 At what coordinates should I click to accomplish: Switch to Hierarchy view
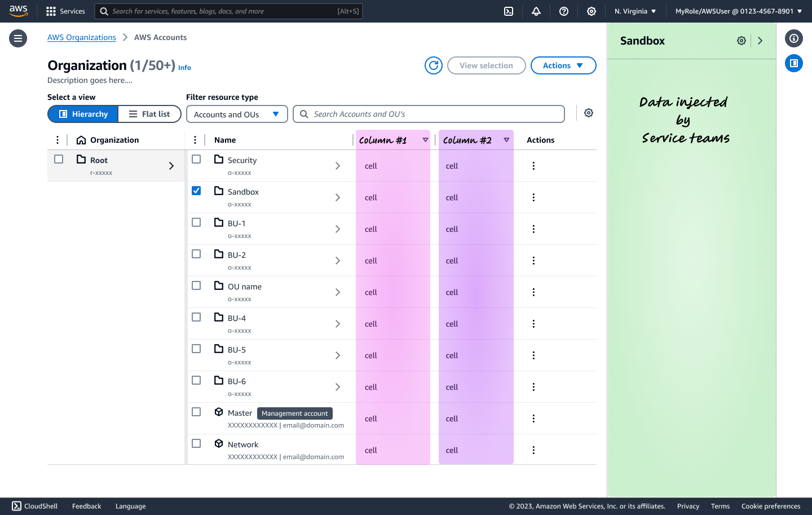[83, 114]
